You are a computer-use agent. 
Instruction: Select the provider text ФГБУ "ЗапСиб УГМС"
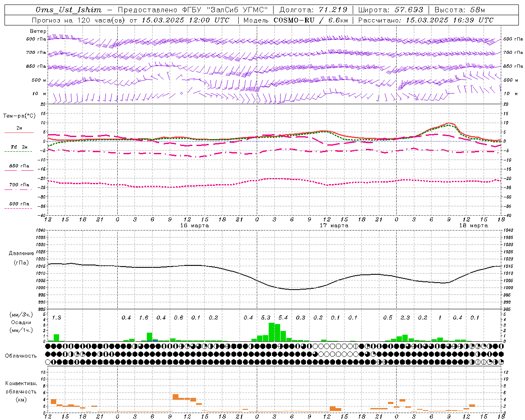point(224,10)
